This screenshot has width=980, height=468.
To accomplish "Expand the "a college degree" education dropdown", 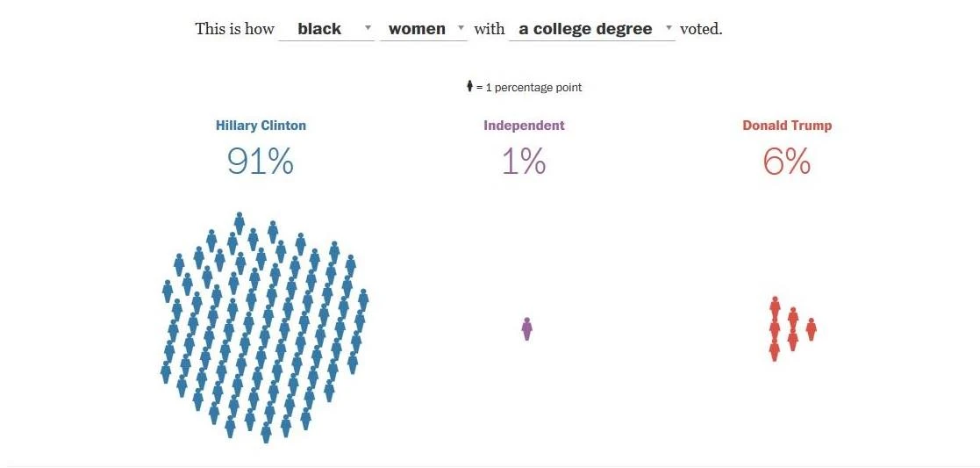I will [585, 29].
